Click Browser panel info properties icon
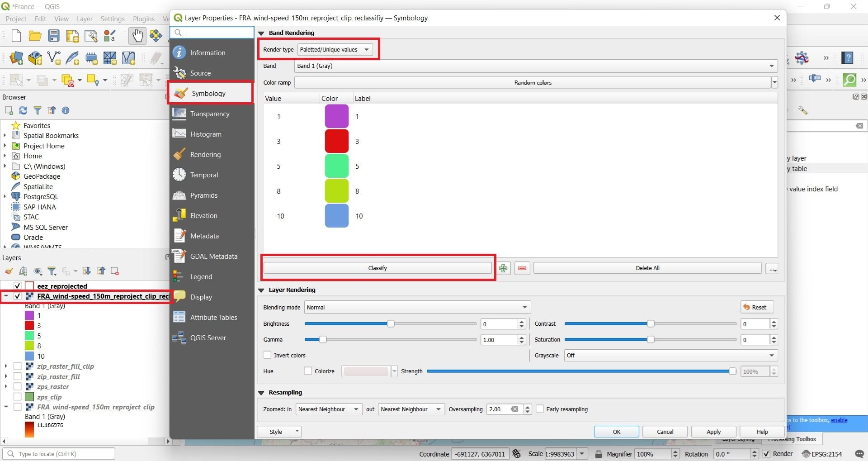The width and height of the screenshot is (868, 461). [x=66, y=110]
